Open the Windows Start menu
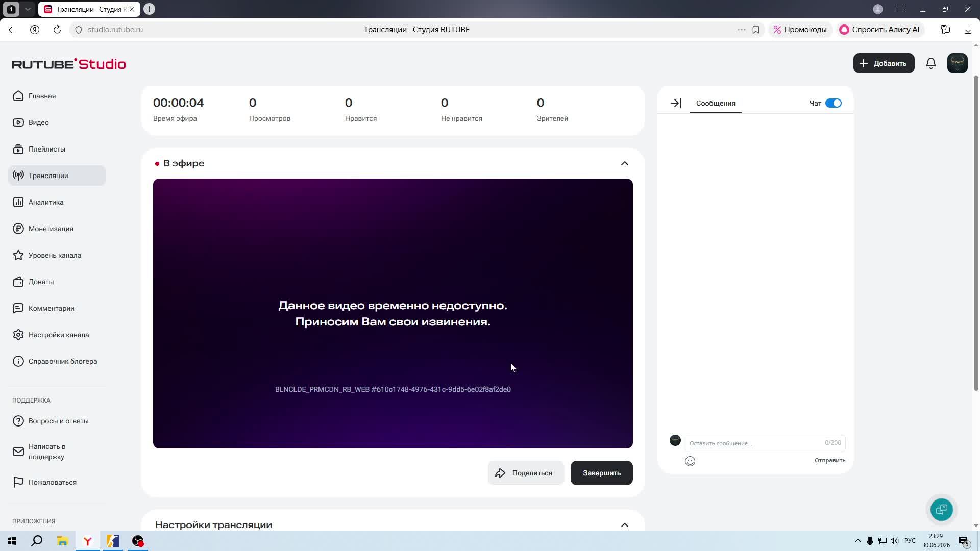Screen dimensions: 980x551 pyautogui.click(x=12, y=541)
